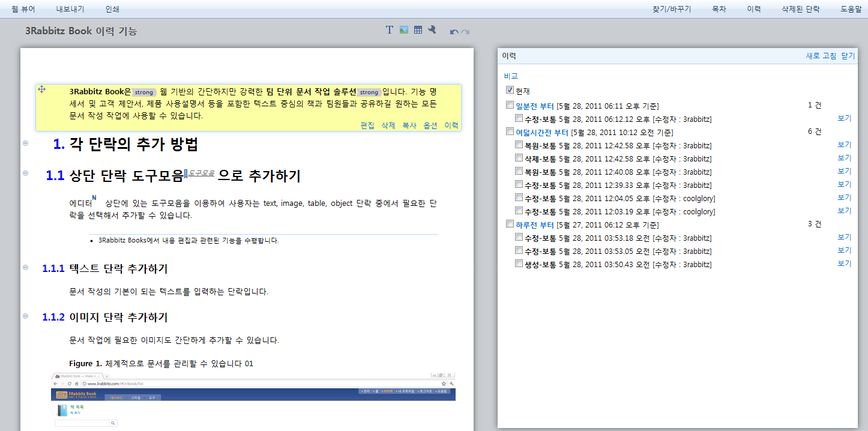868x431 pixels.
Task: Open 이력 link under the highlighted paragraph
Action: 451,125
